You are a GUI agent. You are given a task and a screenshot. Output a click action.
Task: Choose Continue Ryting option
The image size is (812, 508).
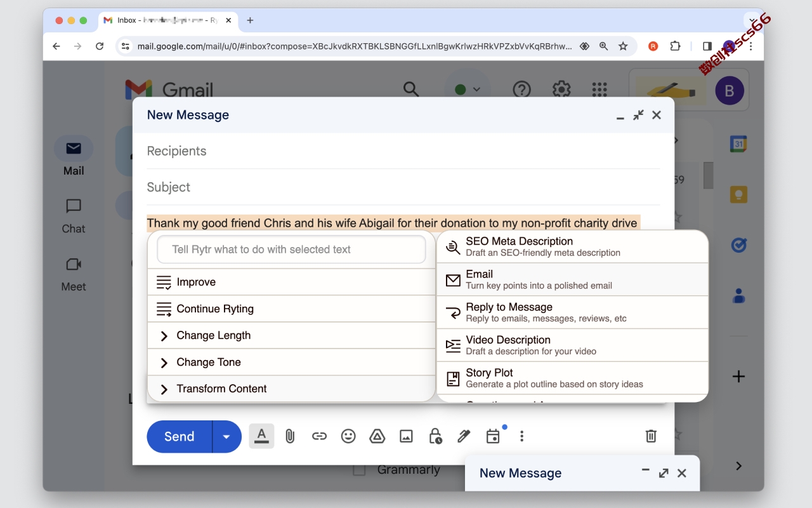[x=291, y=309]
